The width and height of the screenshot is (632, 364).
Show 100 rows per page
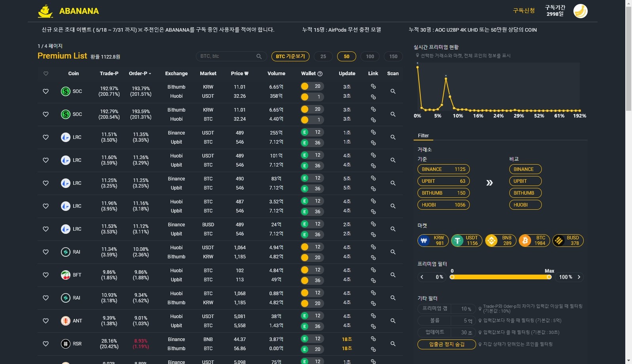(x=370, y=57)
